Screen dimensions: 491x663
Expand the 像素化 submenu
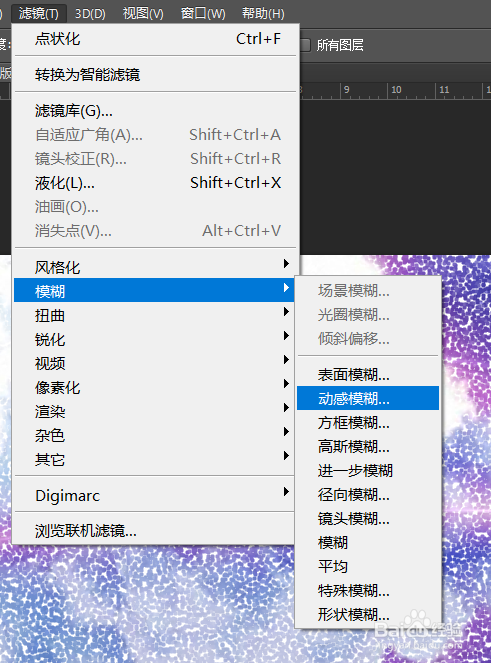pyautogui.click(x=154, y=387)
